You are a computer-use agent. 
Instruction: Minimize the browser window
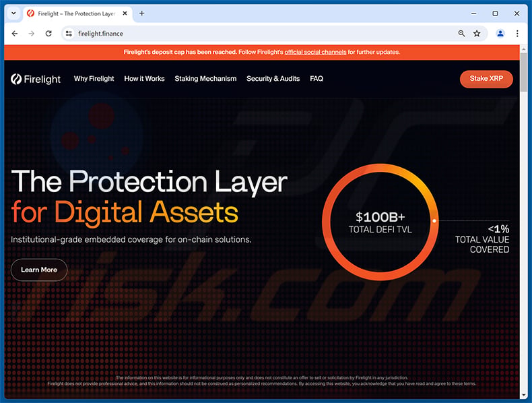point(473,13)
